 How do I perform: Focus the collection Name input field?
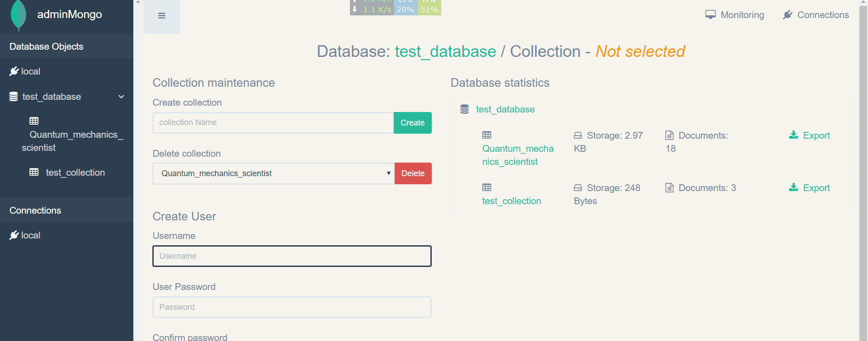coord(273,123)
